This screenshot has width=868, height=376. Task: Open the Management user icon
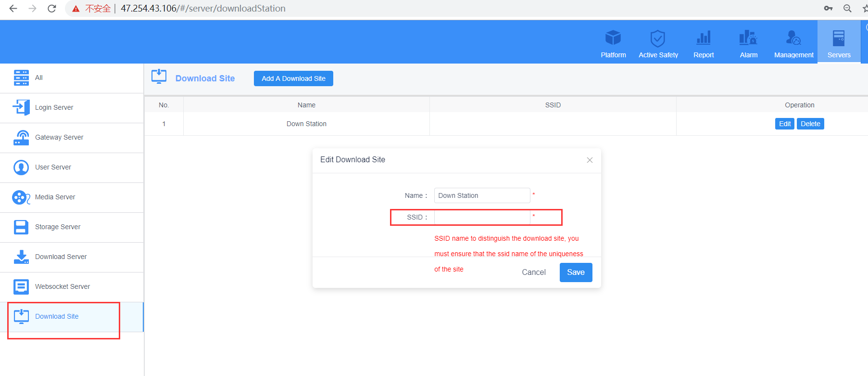coord(793,38)
